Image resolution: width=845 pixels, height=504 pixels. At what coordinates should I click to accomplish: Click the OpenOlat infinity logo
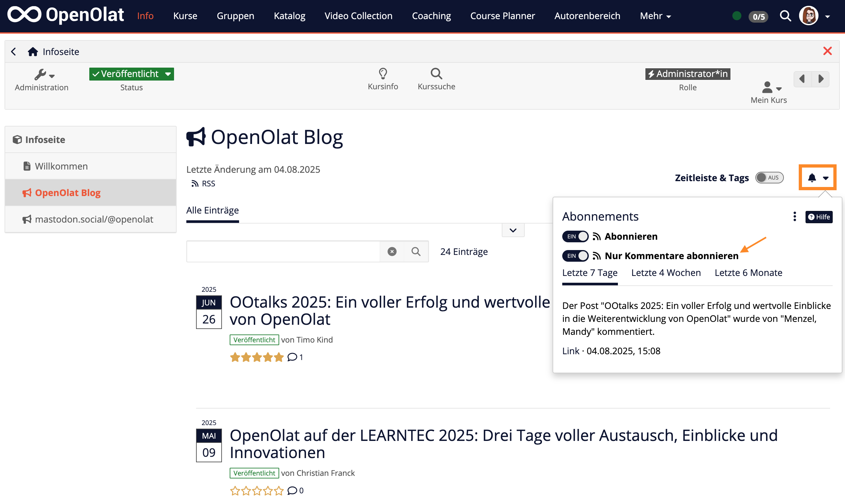(25, 15)
